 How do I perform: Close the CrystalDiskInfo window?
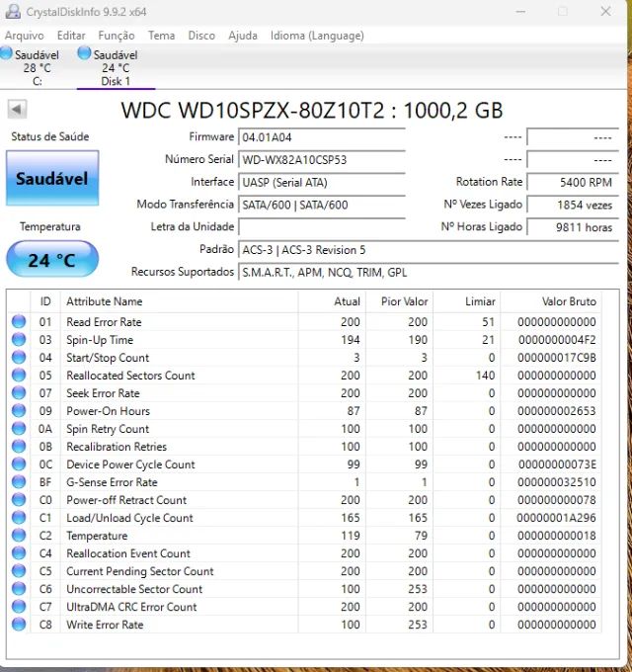point(605,11)
